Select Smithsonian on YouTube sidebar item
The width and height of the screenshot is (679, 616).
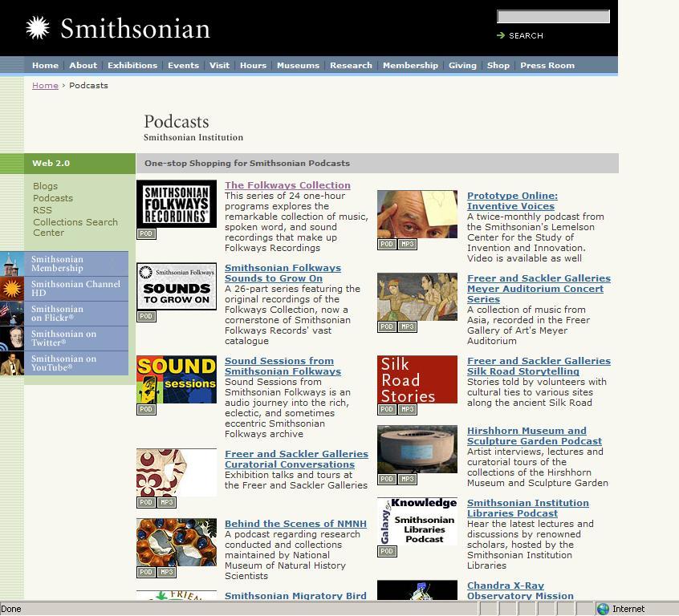pyautogui.click(x=63, y=363)
